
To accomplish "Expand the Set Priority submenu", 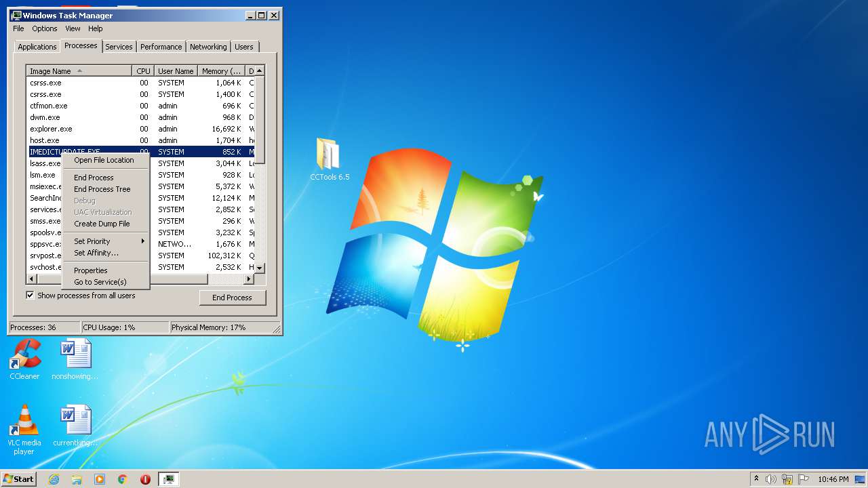I will [105, 241].
